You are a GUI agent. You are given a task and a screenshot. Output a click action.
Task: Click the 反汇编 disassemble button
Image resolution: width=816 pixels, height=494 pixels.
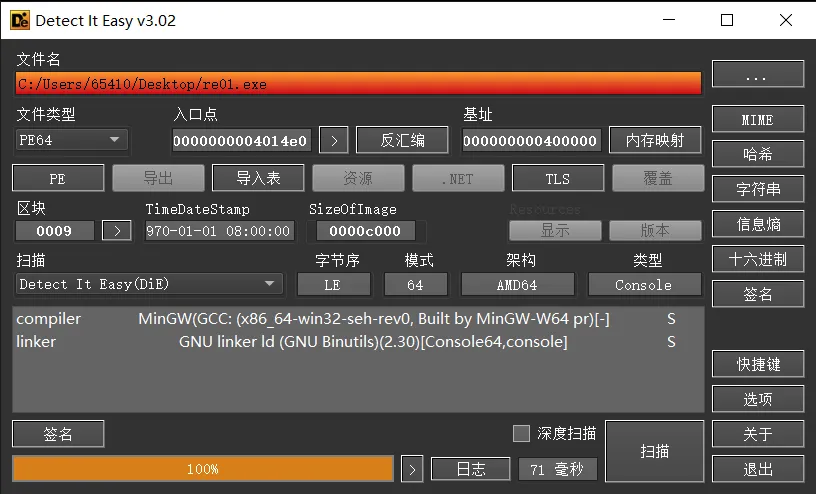[x=402, y=140]
